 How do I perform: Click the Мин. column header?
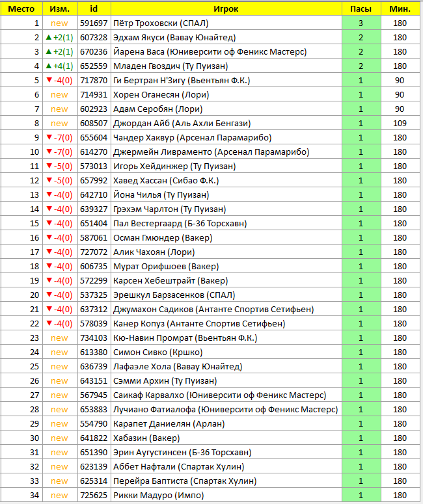tap(400, 8)
